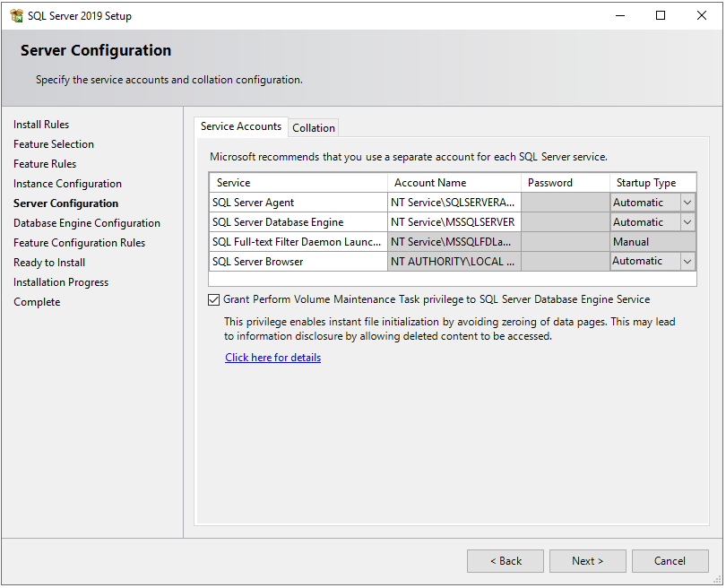Image resolution: width=726 pixels, height=588 pixels.
Task: Select Install Rules in the sidebar
Action: 40,124
